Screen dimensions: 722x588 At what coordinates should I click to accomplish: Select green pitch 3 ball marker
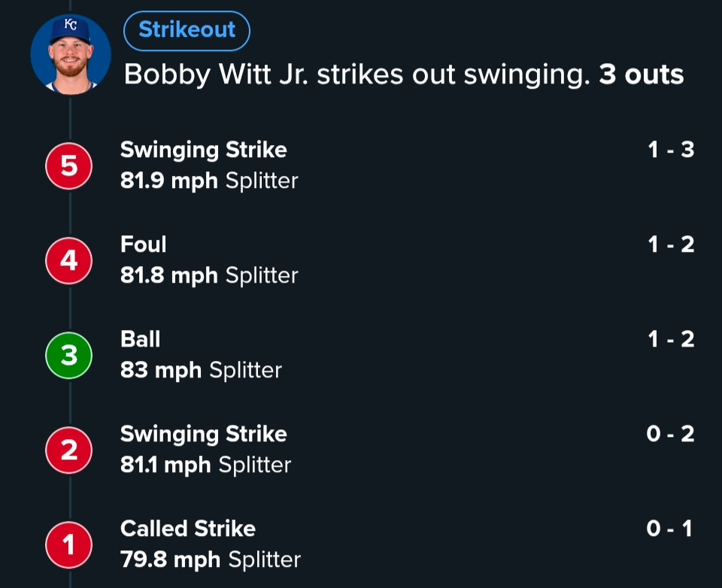pos(69,355)
